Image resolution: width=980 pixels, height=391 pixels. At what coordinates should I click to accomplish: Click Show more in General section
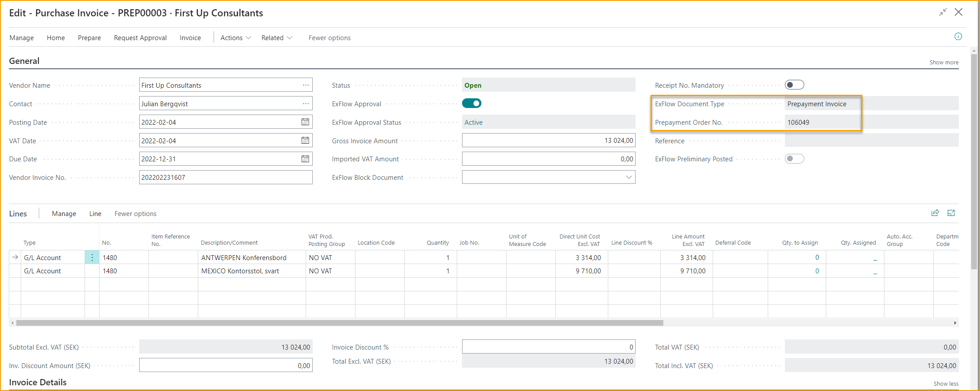coord(944,63)
